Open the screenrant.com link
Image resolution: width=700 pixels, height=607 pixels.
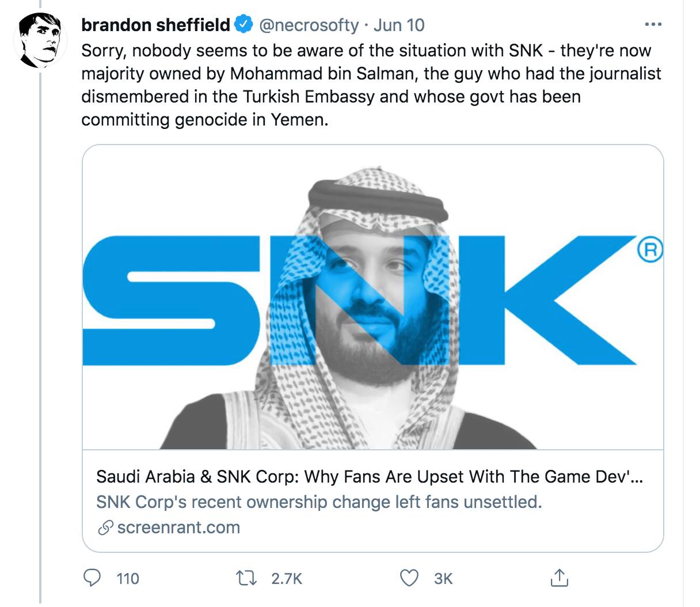point(178,527)
